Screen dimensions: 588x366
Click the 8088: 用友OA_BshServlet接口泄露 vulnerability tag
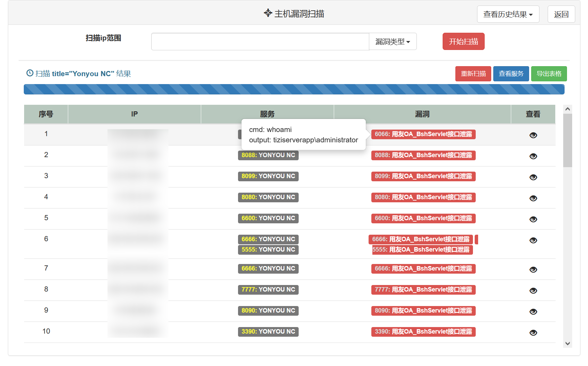pyautogui.click(x=423, y=155)
